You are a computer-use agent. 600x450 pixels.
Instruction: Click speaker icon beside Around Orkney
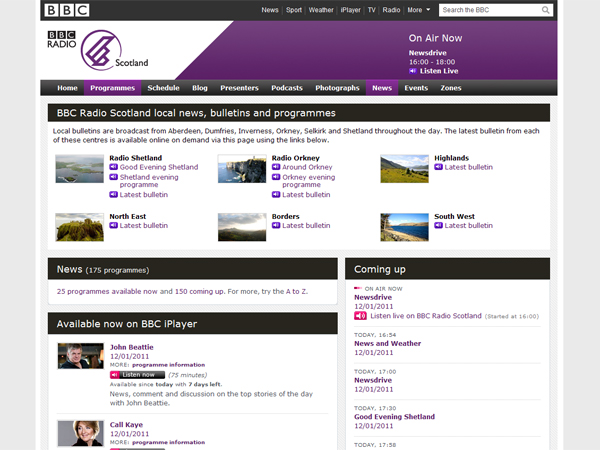[276, 167]
